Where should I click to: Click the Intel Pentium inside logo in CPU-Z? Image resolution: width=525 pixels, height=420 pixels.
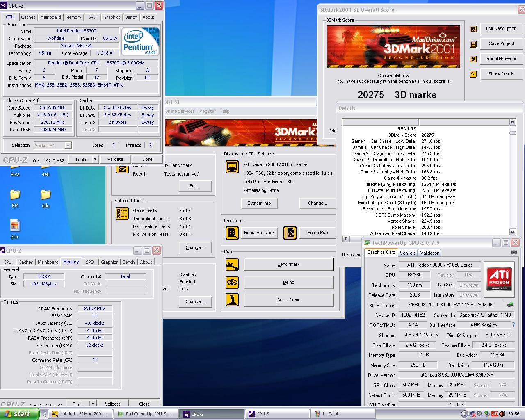coord(140,41)
